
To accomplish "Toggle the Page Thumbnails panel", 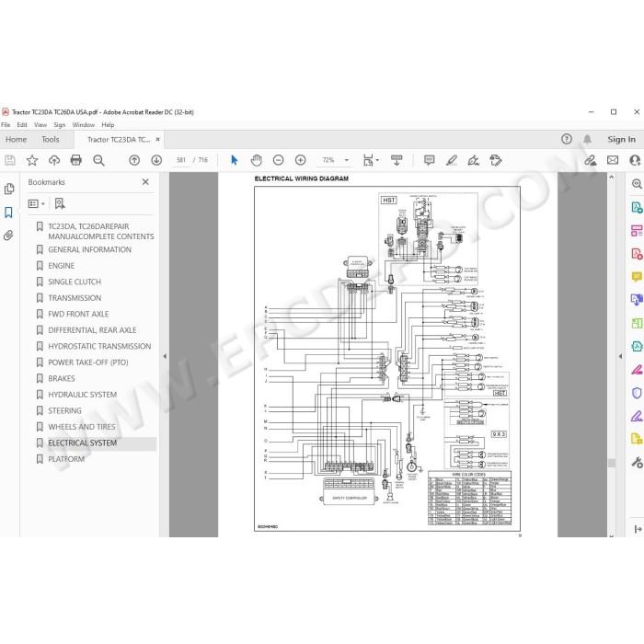I will [8, 189].
